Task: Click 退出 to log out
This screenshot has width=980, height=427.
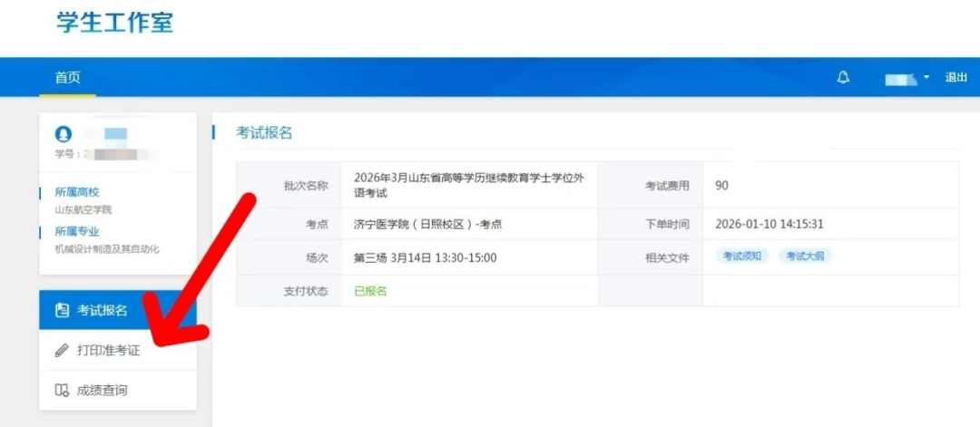Action: (x=956, y=78)
